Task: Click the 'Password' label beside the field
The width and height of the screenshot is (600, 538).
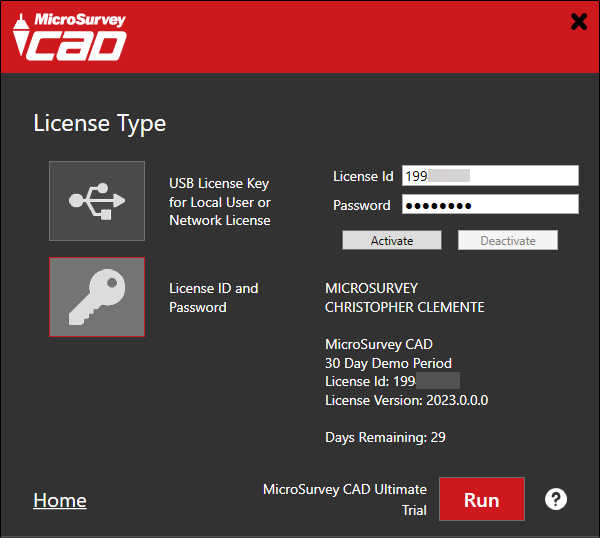Action: [362, 205]
